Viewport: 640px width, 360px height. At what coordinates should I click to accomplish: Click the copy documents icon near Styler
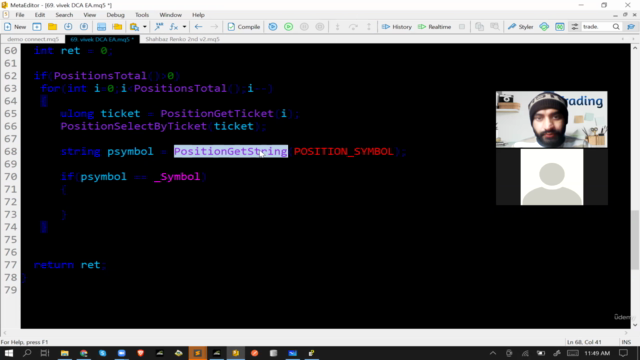[479, 27]
